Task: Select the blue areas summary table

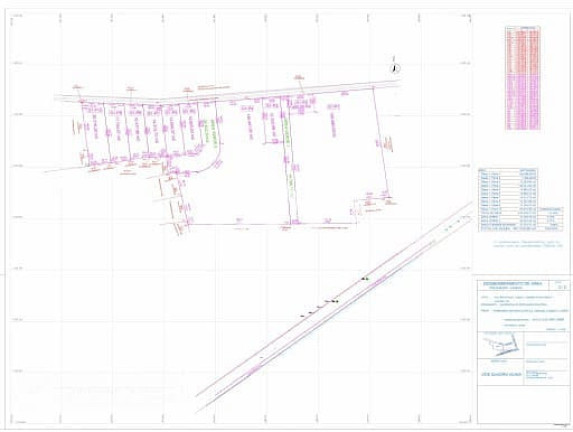Action: pos(520,200)
